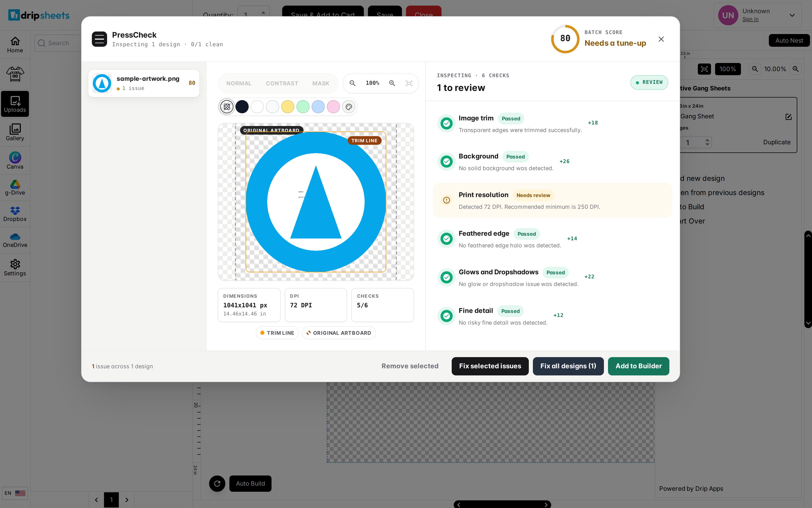Viewport: 812px width, 508px height.
Task: Open OneDrive in the sidebar
Action: [15, 240]
